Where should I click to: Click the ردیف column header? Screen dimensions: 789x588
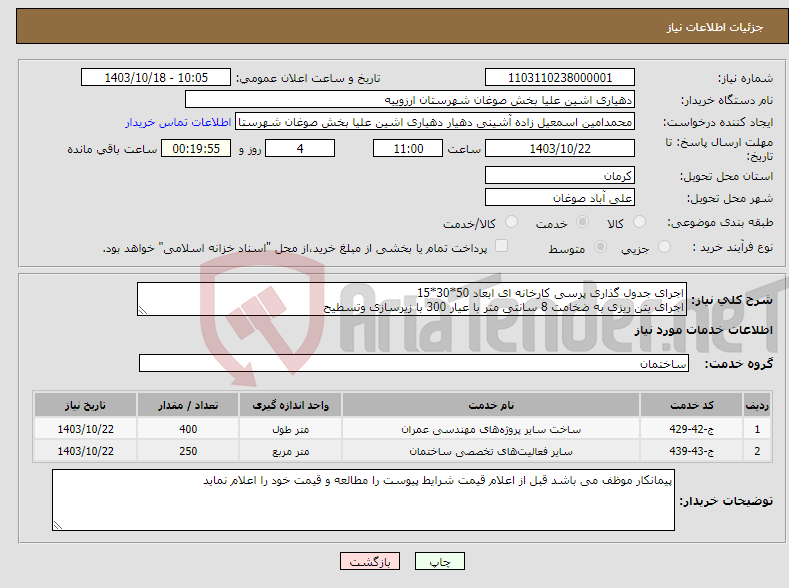pyautogui.click(x=757, y=405)
